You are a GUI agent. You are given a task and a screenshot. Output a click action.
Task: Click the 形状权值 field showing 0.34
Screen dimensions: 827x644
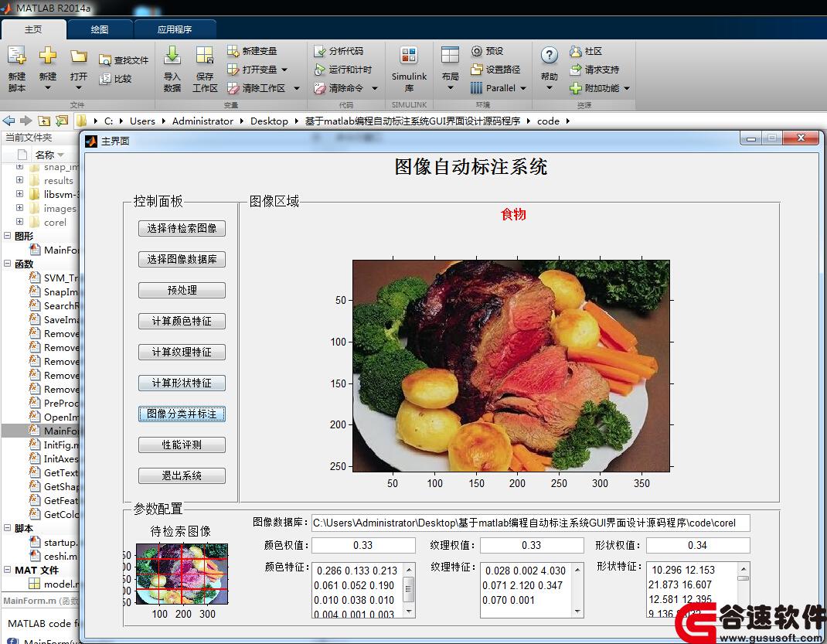click(698, 545)
